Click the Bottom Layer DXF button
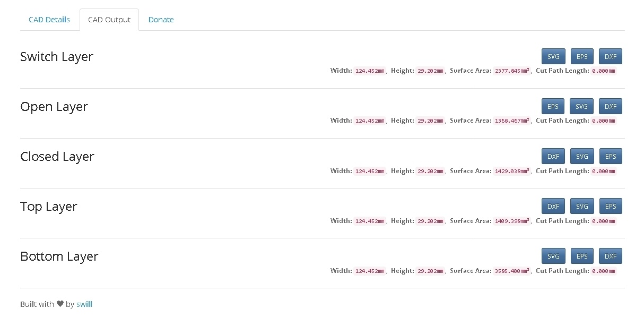 (x=611, y=256)
